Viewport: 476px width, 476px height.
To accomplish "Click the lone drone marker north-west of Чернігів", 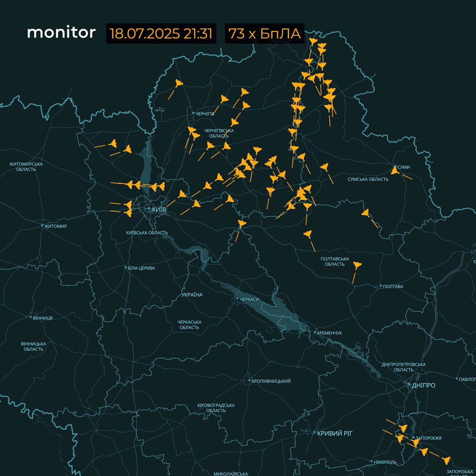I will pos(179,83).
